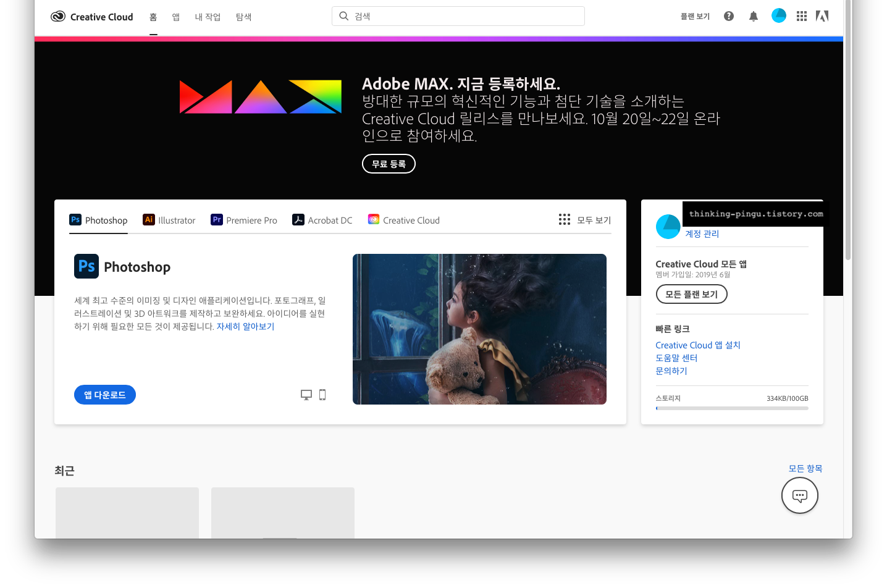Viewport: 887px width, 588px height.
Task: Click the Photoshop girl with teddy bear image
Action: tap(479, 329)
